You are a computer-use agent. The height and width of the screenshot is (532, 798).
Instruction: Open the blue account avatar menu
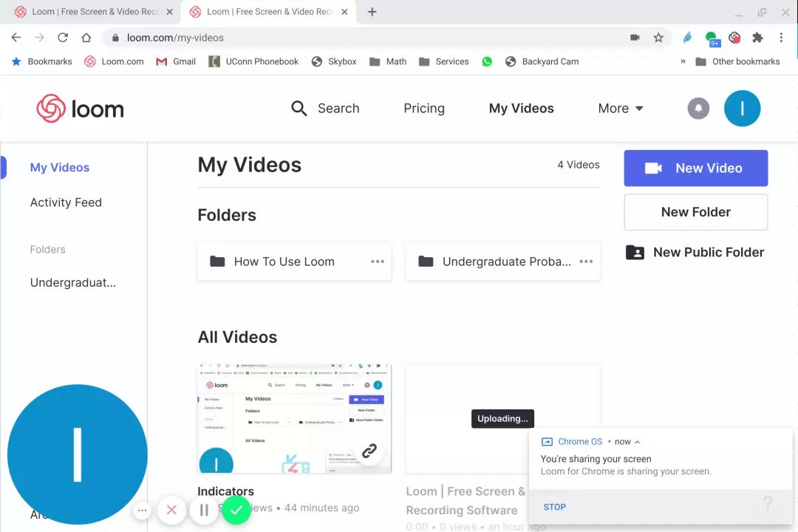coord(742,109)
